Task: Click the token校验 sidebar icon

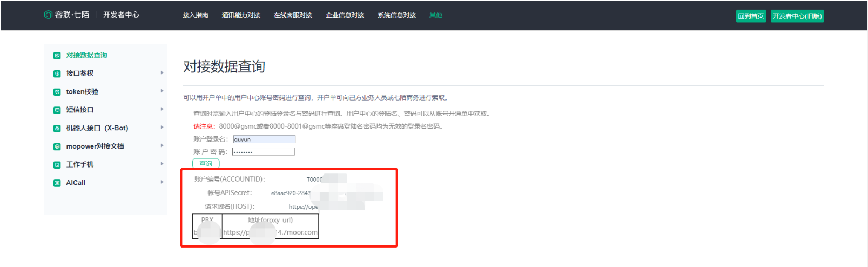Action: (57, 92)
